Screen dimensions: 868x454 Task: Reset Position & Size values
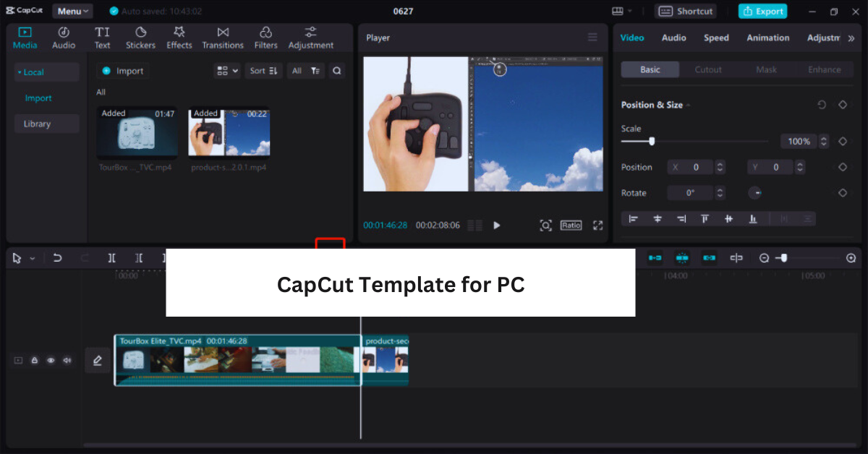point(822,105)
